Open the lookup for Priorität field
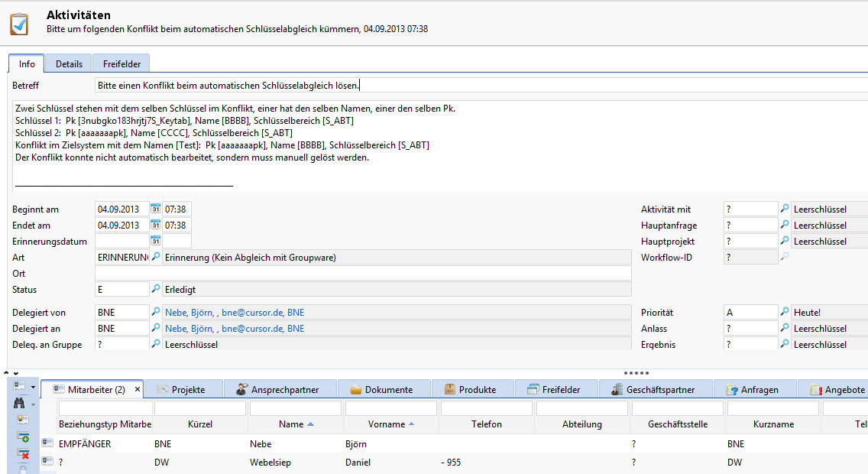Image resolution: width=868 pixels, height=474 pixels. (784, 313)
